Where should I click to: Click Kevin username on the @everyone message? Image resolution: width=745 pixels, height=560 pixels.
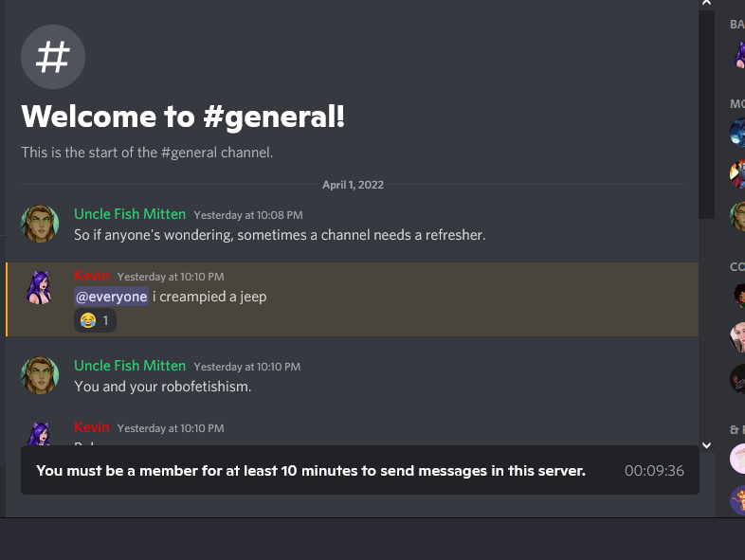[x=92, y=276]
